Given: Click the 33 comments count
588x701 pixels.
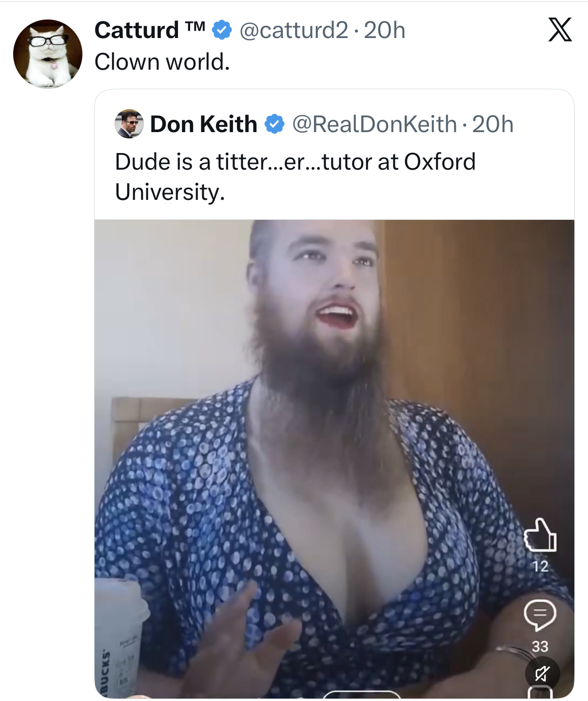Looking at the screenshot, I should (x=540, y=646).
